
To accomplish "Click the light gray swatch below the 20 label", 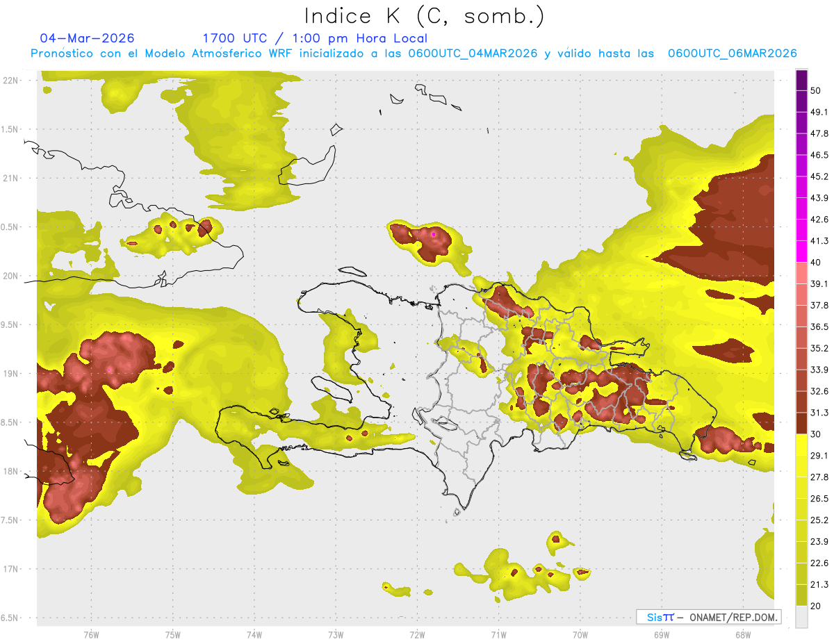I will (x=802, y=617).
